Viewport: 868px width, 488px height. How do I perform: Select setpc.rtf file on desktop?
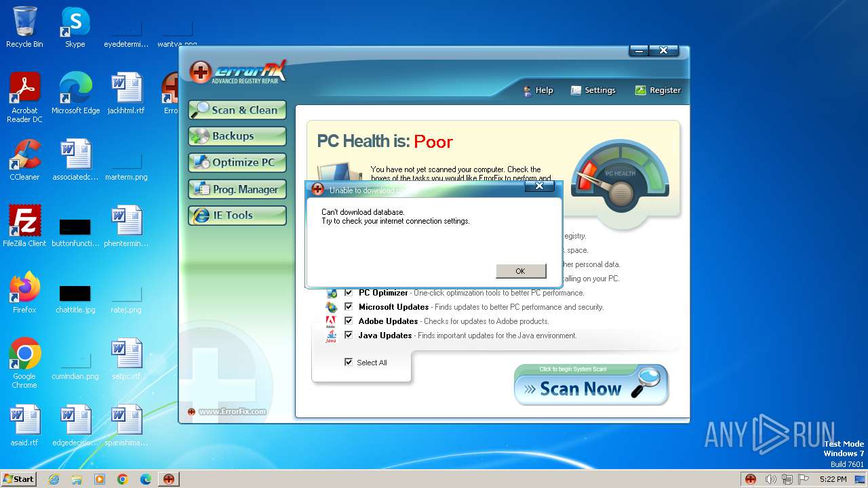point(126,359)
